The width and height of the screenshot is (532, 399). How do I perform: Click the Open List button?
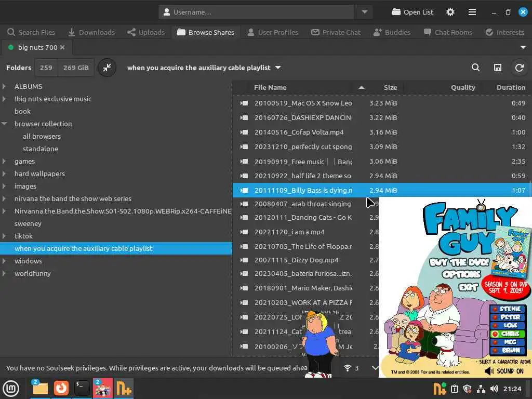(x=413, y=12)
